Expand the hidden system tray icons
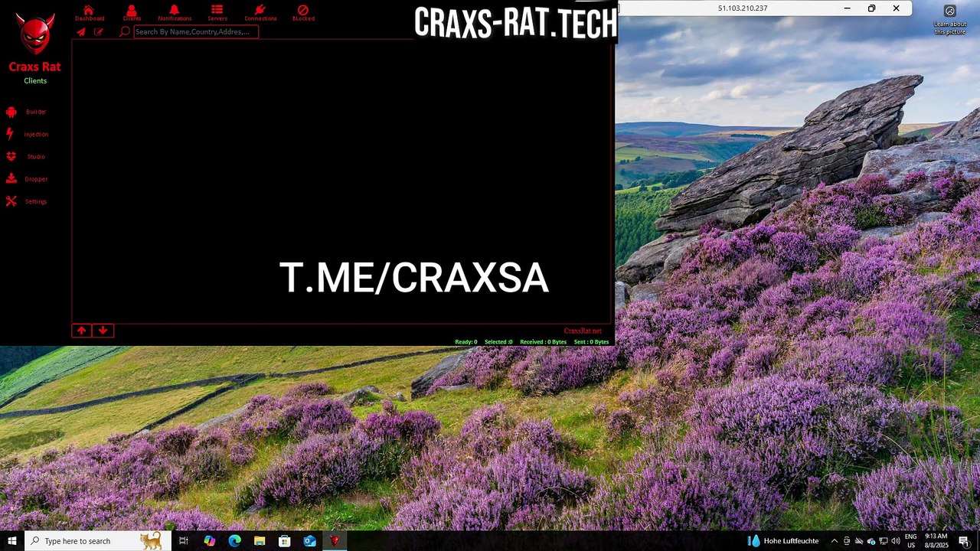Viewport: 980px width, 551px height. pos(835,541)
